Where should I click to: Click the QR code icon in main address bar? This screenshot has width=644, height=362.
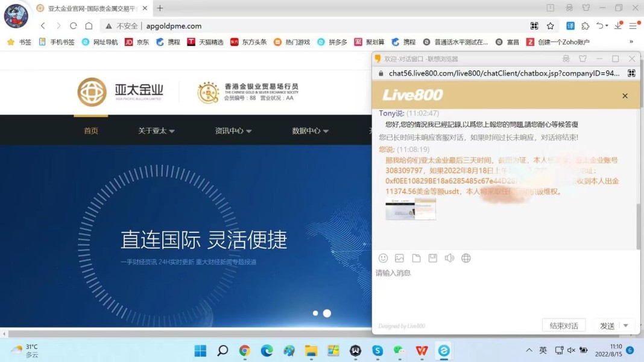[x=534, y=26]
